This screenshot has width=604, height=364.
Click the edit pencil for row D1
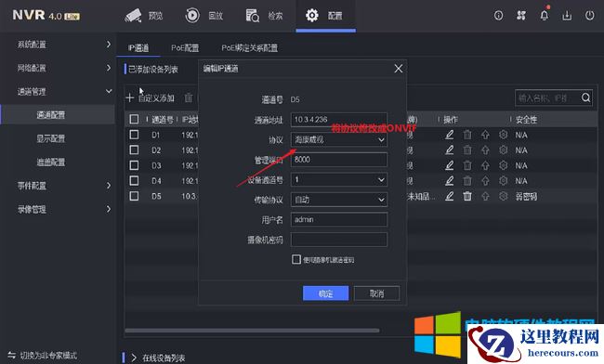point(449,135)
